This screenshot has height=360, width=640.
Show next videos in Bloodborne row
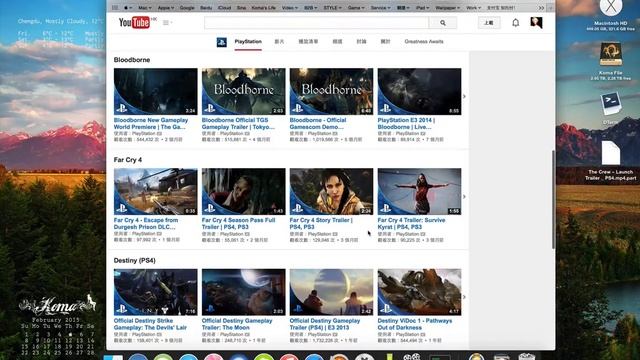point(464,97)
